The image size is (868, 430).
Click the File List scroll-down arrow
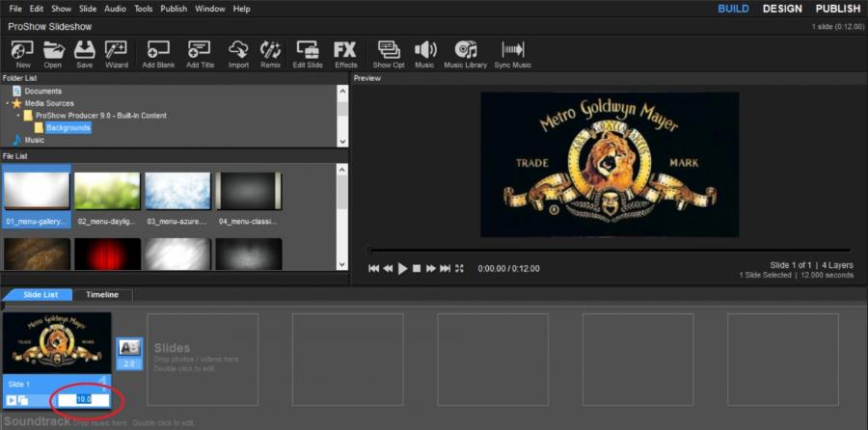[342, 264]
